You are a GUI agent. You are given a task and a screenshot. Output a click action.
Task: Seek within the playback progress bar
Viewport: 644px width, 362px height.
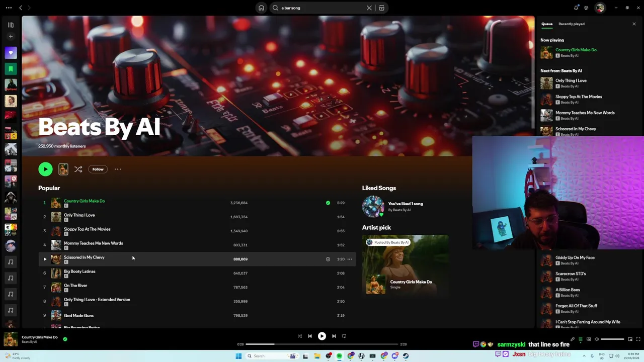click(x=322, y=344)
